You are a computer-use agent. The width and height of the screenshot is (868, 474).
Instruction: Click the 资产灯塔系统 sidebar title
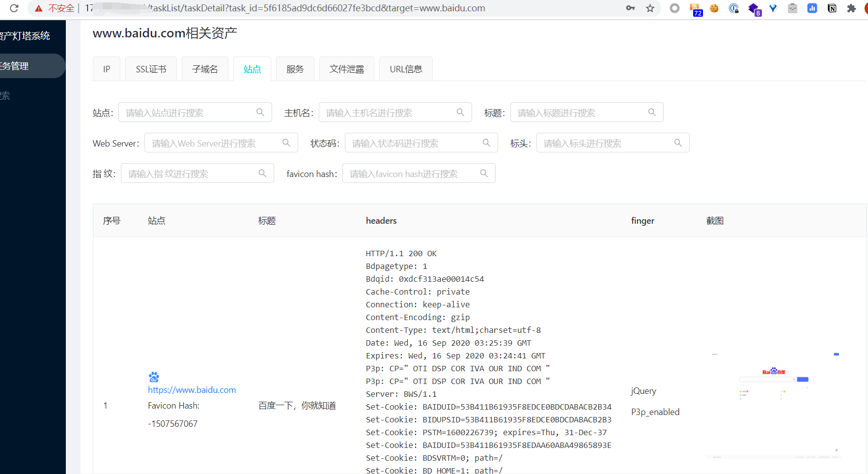coord(25,36)
